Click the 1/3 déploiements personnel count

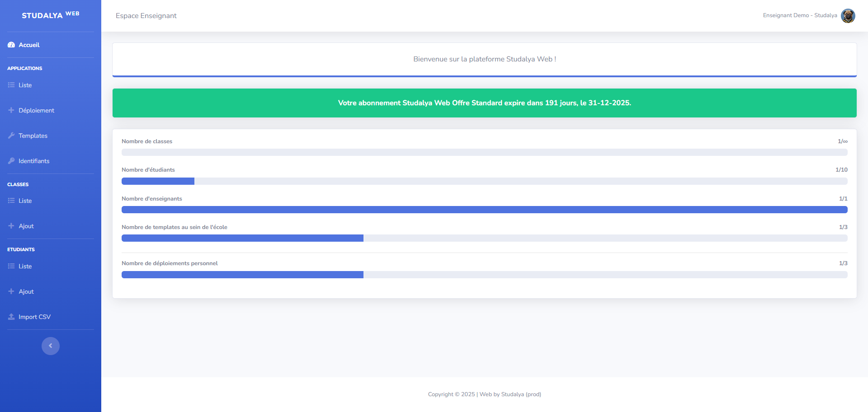point(843,263)
